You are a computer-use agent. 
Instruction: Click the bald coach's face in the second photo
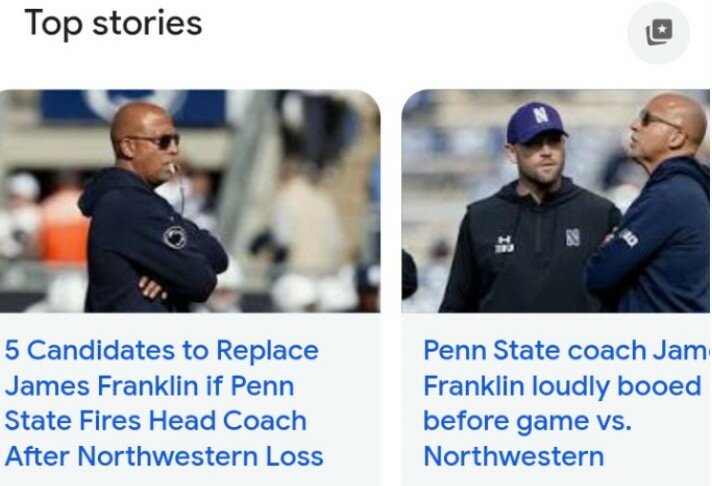point(664,132)
